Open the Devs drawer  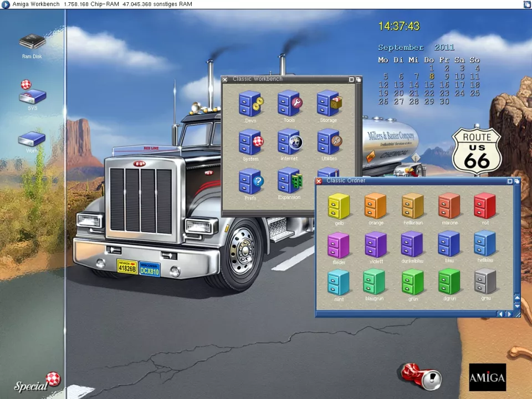(x=250, y=104)
